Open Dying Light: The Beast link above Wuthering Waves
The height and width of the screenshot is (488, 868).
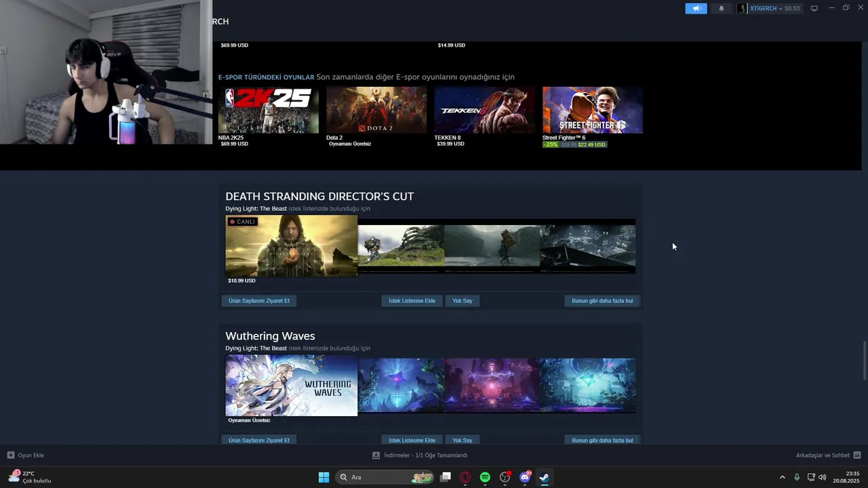click(256, 348)
